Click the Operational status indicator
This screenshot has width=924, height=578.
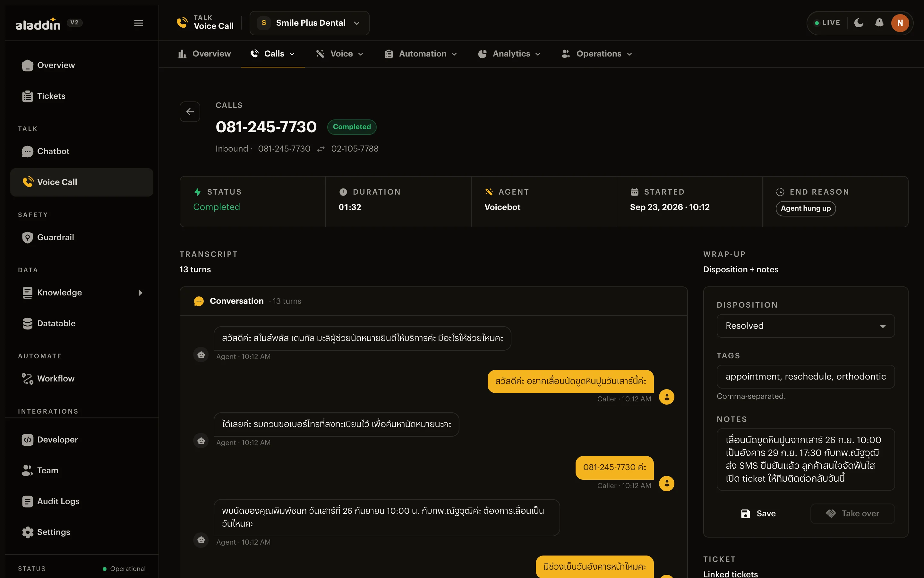pyautogui.click(x=124, y=569)
